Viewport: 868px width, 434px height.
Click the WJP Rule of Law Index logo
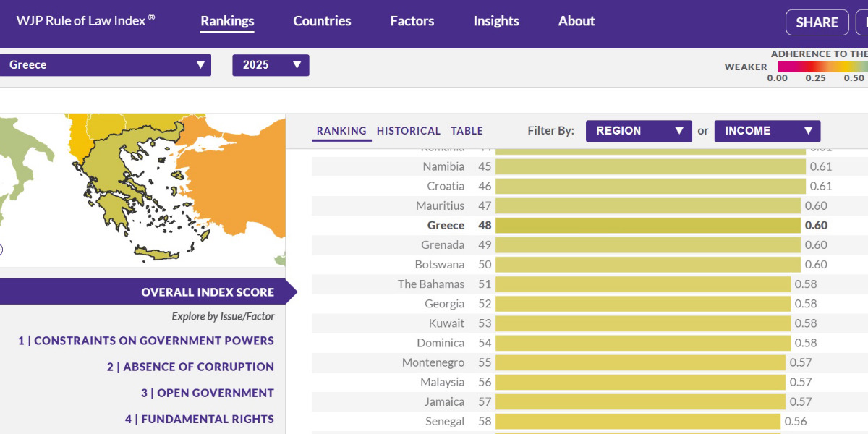pos(85,20)
